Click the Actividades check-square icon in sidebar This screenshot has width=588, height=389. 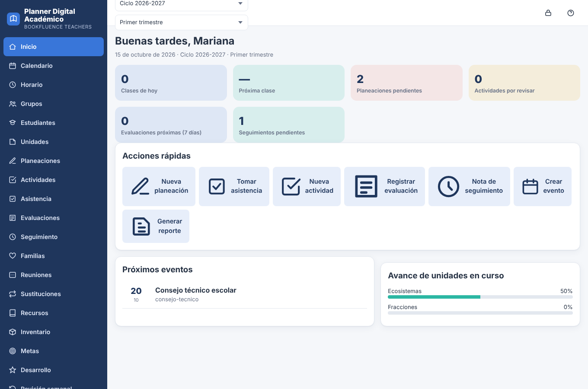pos(13,180)
